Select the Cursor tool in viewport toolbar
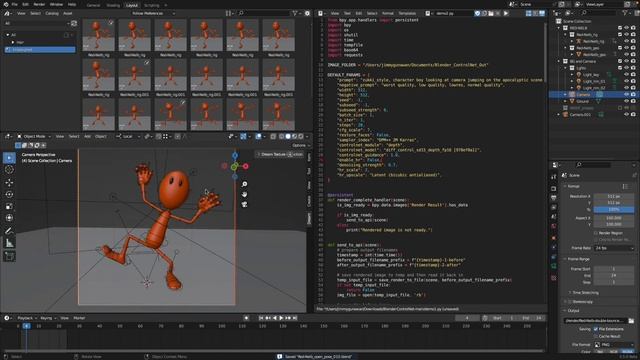This screenshot has height=360, width=640. 9,170
